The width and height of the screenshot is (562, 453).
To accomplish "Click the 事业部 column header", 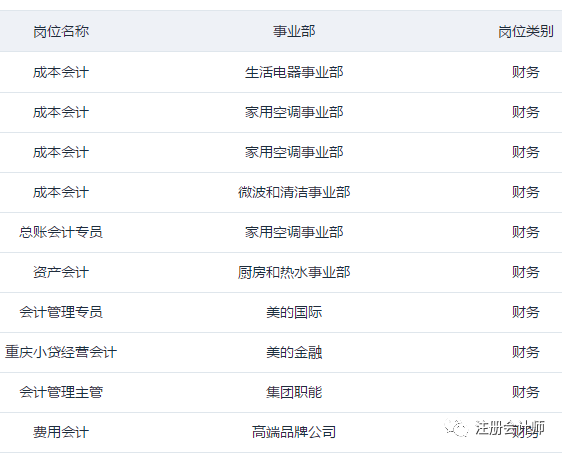I will point(294,32).
